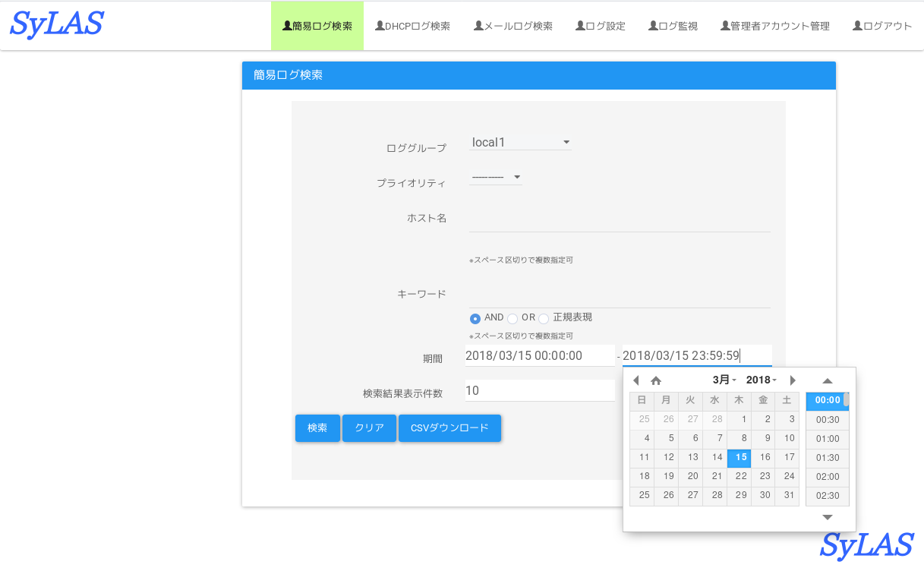The width and height of the screenshot is (924, 571).
Task: Select time 01:30 in time list
Action: 827,458
